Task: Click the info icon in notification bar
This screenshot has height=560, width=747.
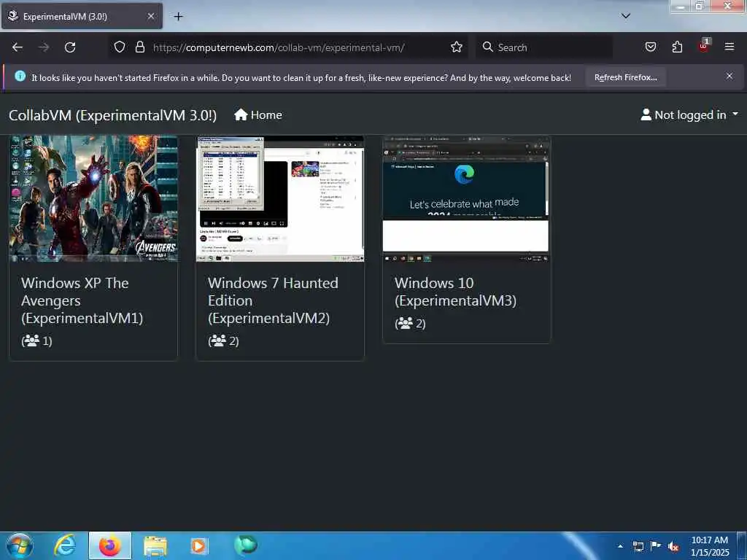Action: click(x=20, y=76)
